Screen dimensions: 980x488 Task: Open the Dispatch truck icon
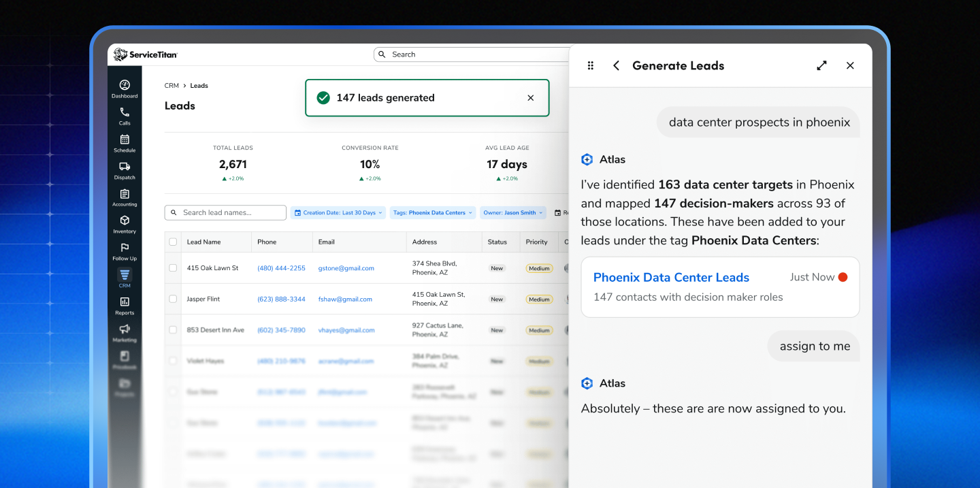point(125,166)
